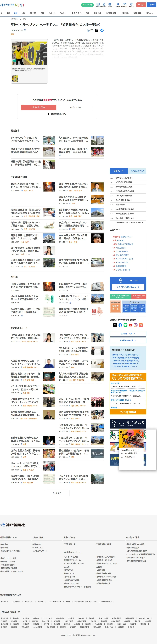Switch to the アクセスランキング sidebar tab
The image size is (157, 644).
coord(137,171)
